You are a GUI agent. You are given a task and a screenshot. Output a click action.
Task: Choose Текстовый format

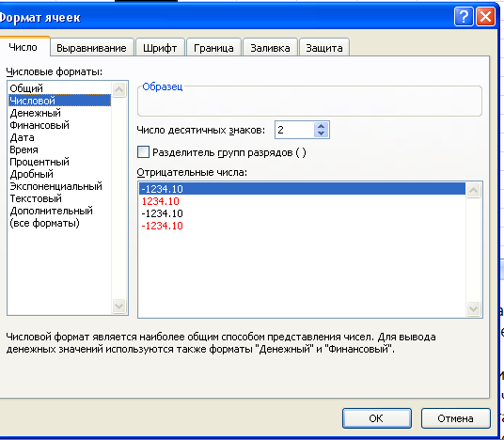coord(59,198)
